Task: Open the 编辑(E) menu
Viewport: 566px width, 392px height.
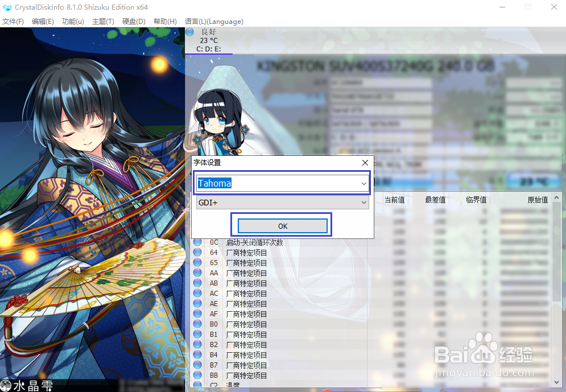Action: tap(43, 21)
